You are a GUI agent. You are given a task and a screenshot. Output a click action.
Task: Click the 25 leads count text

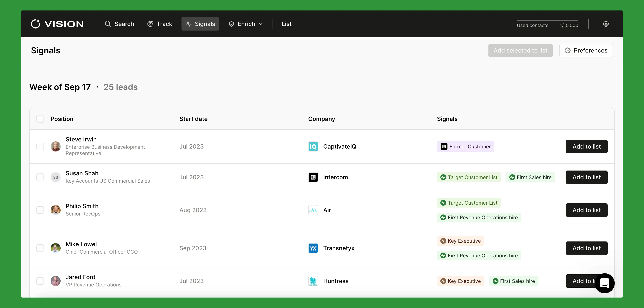coord(120,87)
